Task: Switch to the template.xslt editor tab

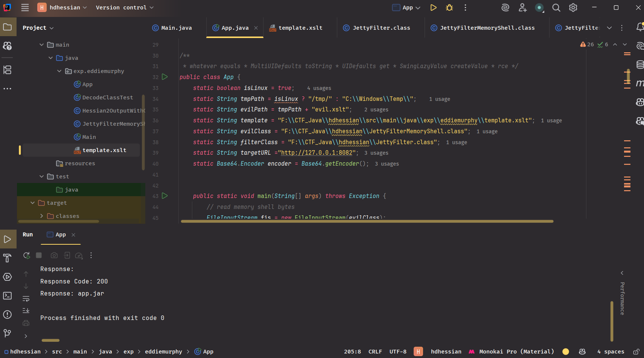Action: click(x=296, y=28)
